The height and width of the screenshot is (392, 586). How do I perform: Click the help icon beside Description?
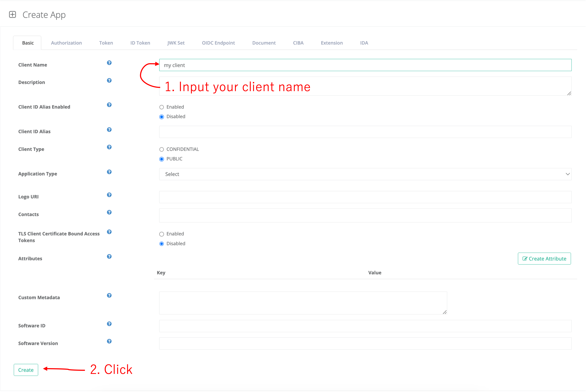[109, 81]
